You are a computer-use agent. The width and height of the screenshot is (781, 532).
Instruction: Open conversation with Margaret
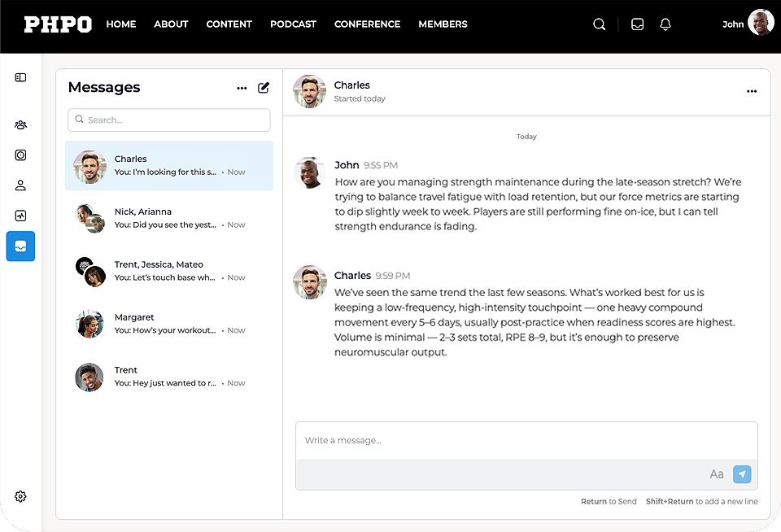click(169, 324)
